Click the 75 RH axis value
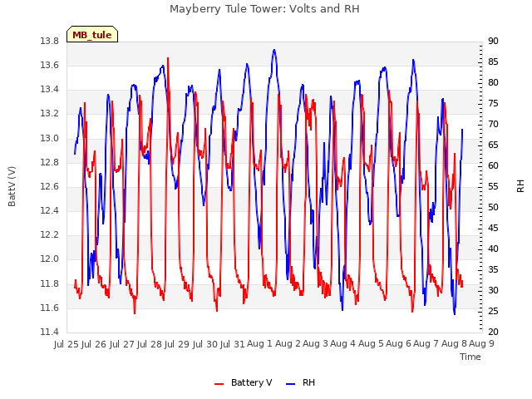Viewport: 532px width, 399px height. [493, 103]
